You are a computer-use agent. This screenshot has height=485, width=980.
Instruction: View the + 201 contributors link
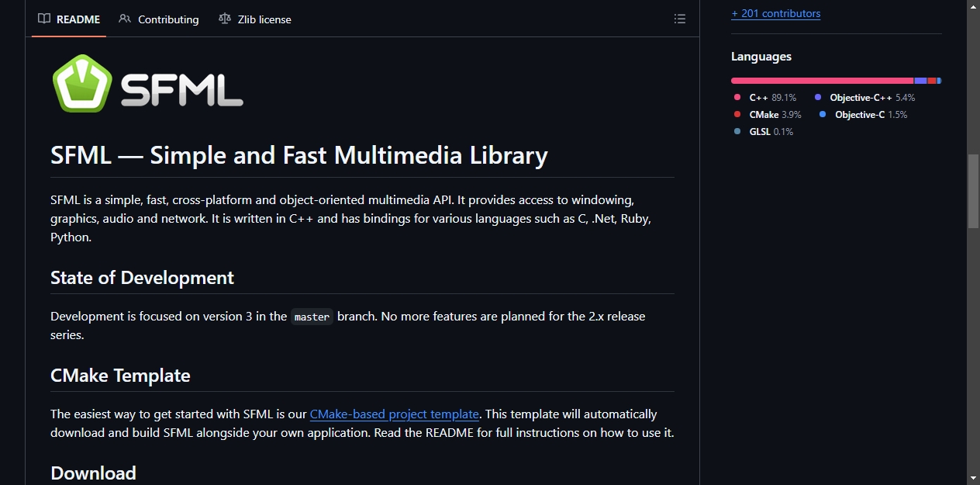click(775, 13)
